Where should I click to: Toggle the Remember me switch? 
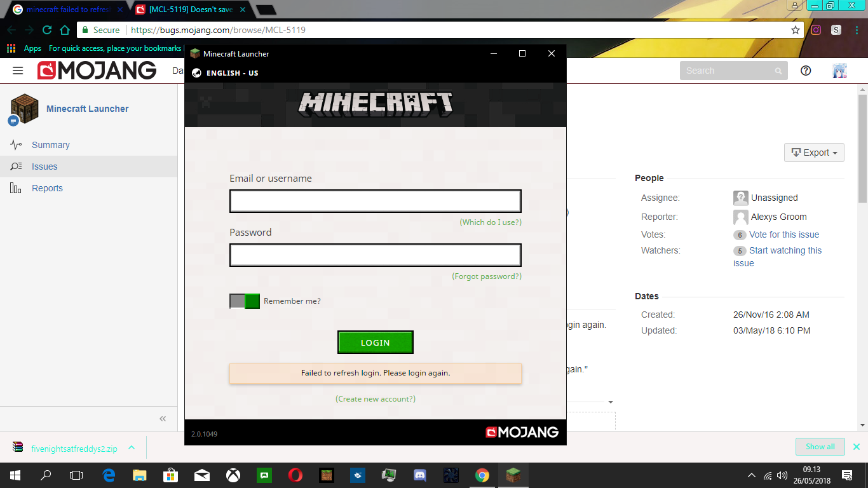coord(245,301)
